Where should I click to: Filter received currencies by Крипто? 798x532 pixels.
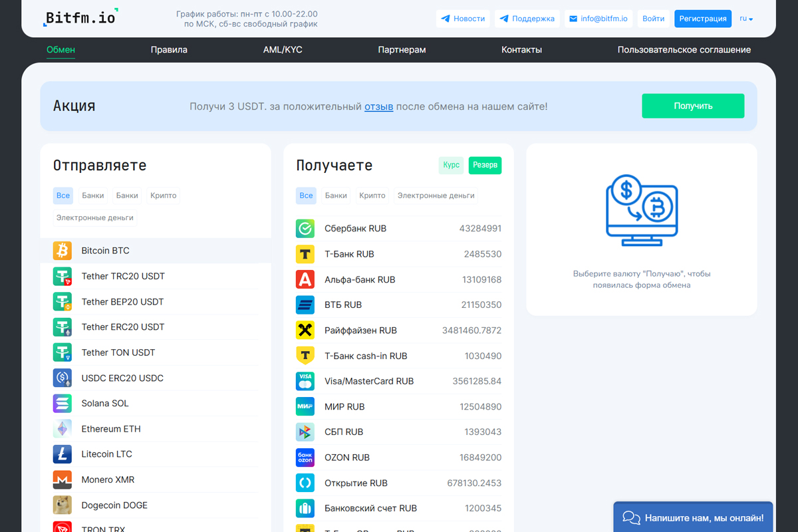372,195
